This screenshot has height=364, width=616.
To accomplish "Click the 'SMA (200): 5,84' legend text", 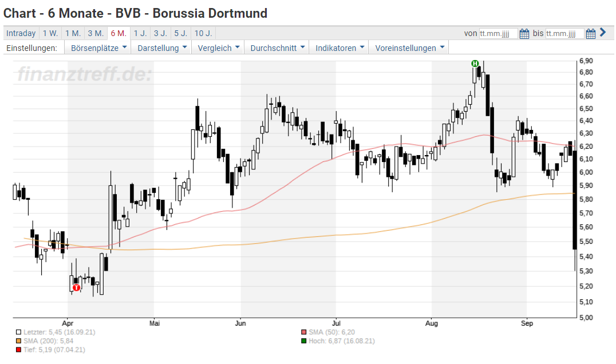I will tap(48, 341).
